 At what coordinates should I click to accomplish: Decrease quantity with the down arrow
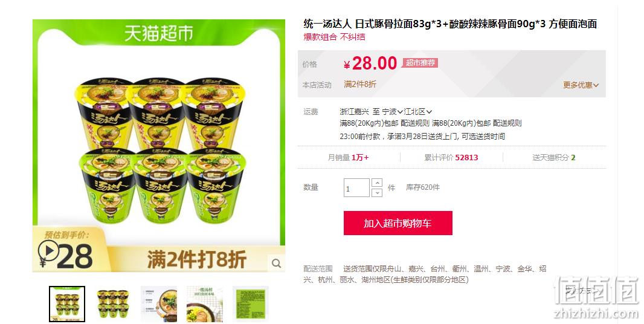pos(376,192)
